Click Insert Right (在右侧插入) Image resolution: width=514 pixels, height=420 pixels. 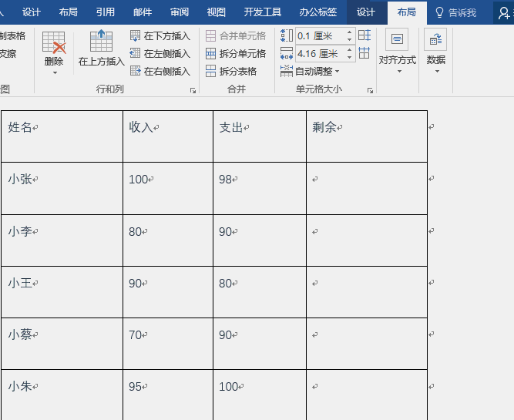tap(160, 71)
